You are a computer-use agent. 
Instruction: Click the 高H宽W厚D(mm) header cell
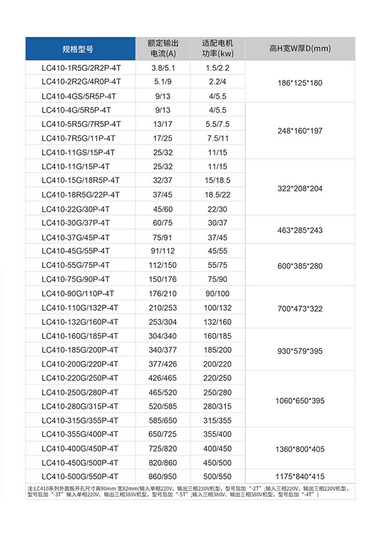pos(300,49)
